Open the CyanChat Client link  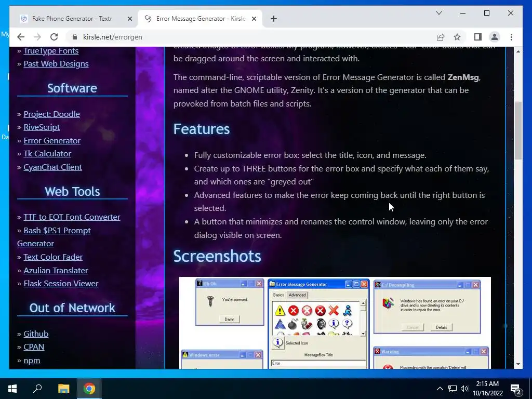52,167
